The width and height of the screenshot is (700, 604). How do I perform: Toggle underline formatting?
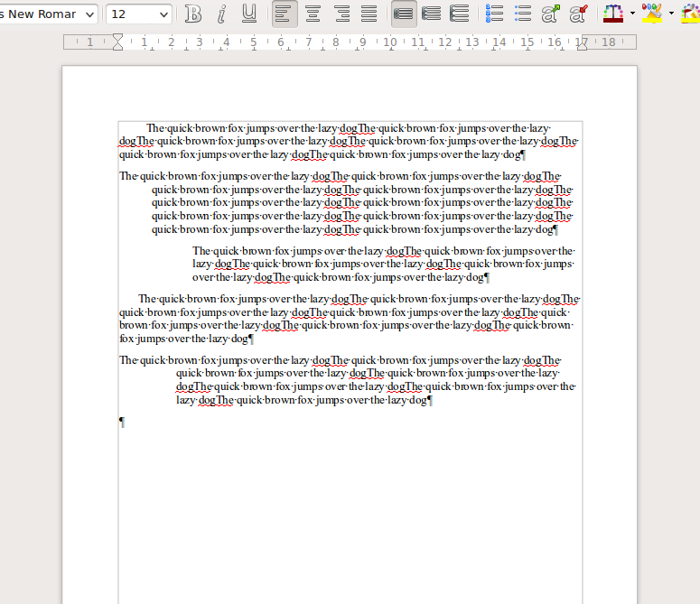click(249, 14)
